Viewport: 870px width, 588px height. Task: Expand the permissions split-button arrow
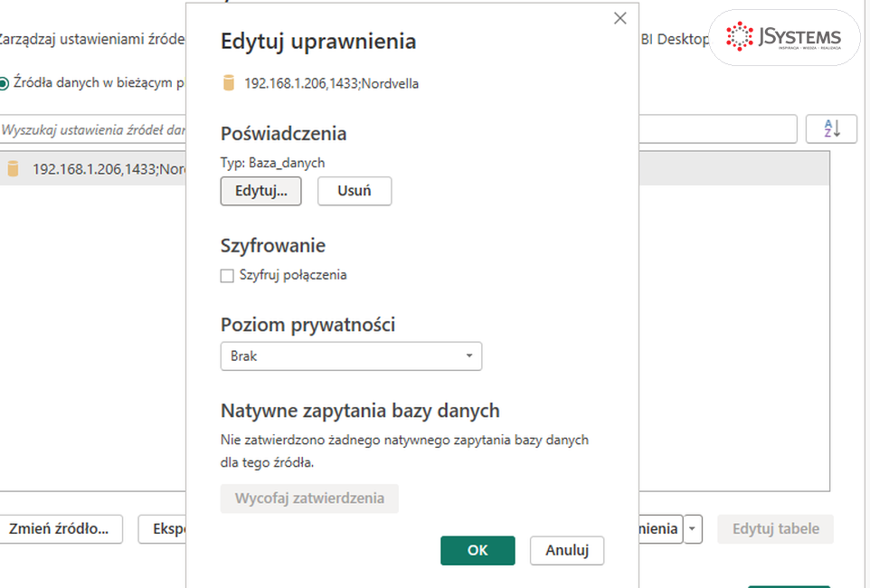(x=693, y=528)
